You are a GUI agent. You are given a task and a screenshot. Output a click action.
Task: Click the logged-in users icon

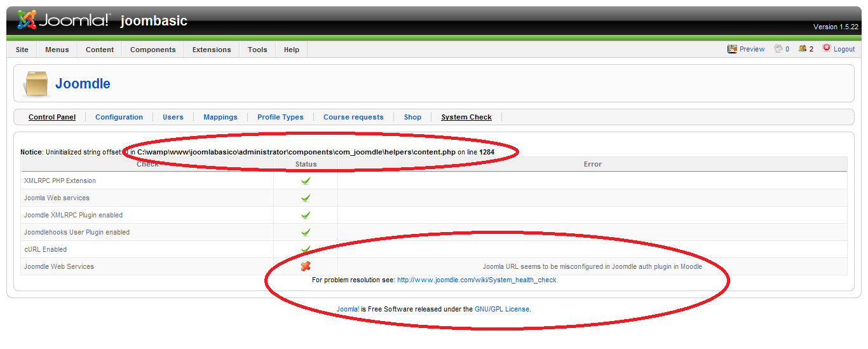coord(803,49)
